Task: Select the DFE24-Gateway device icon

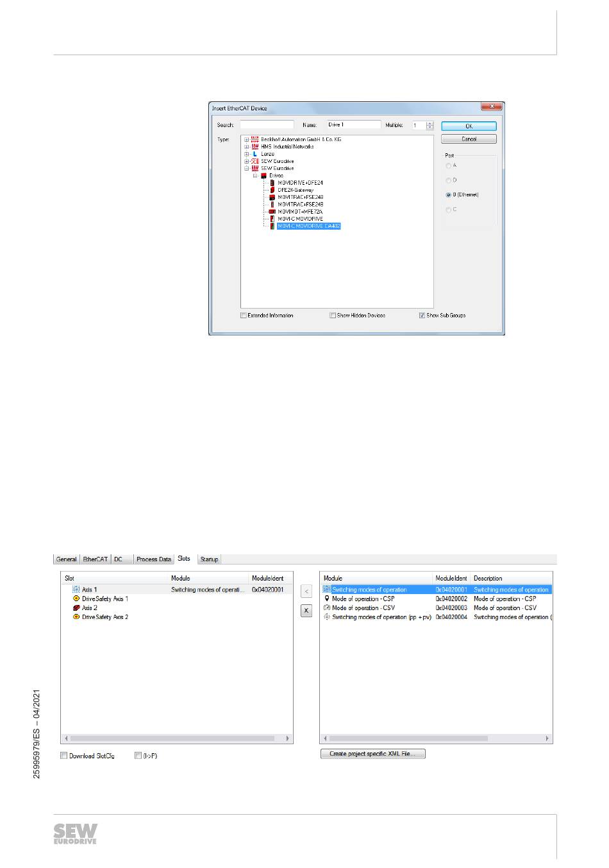Action: click(x=272, y=190)
